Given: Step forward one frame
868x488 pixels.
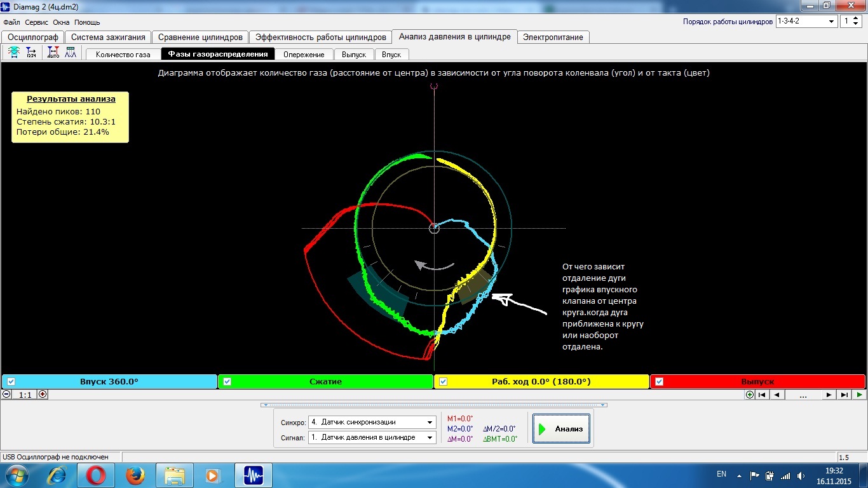Looking at the screenshot, I should [829, 395].
